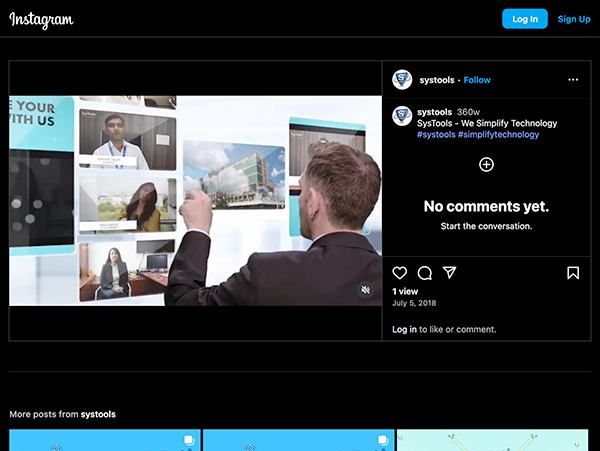Open the three-dot more options menu
This screenshot has height=451, width=600.
click(573, 80)
